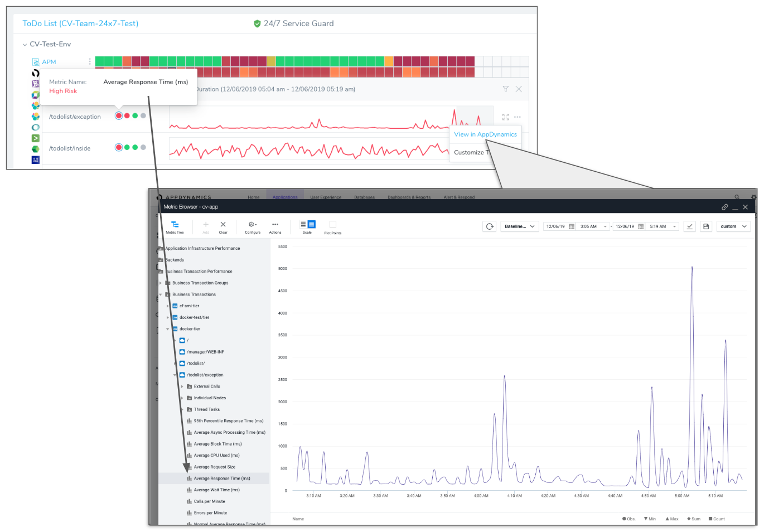Copy link using the chain icon
The width and height of the screenshot is (764, 532).
(724, 207)
